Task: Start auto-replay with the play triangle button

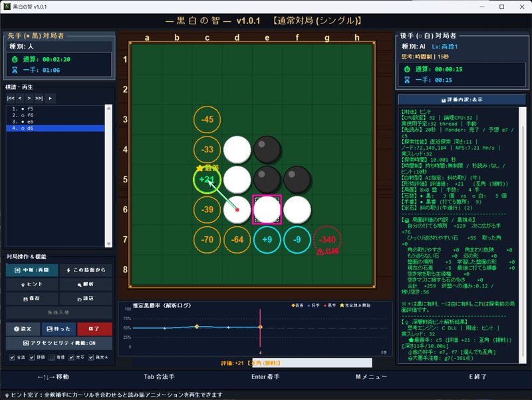Action: click(x=51, y=99)
